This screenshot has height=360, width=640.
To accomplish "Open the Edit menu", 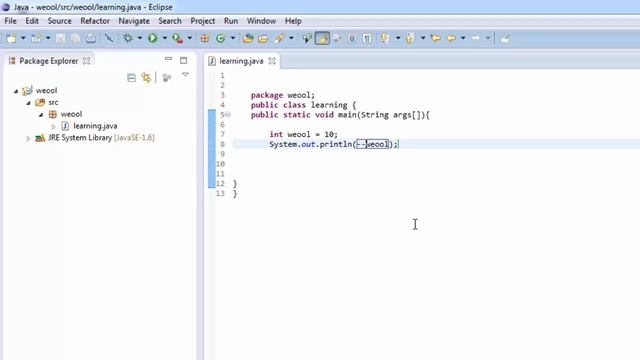I will pyautogui.click(x=32, y=21).
